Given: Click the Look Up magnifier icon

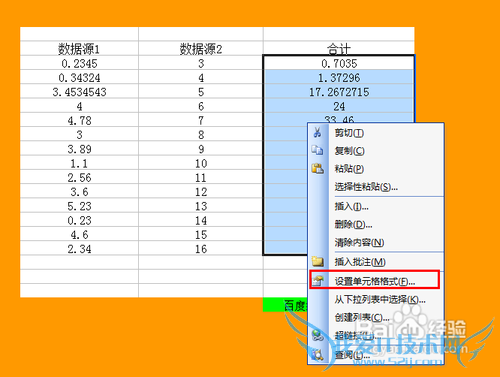Looking at the screenshot, I should (317, 355).
